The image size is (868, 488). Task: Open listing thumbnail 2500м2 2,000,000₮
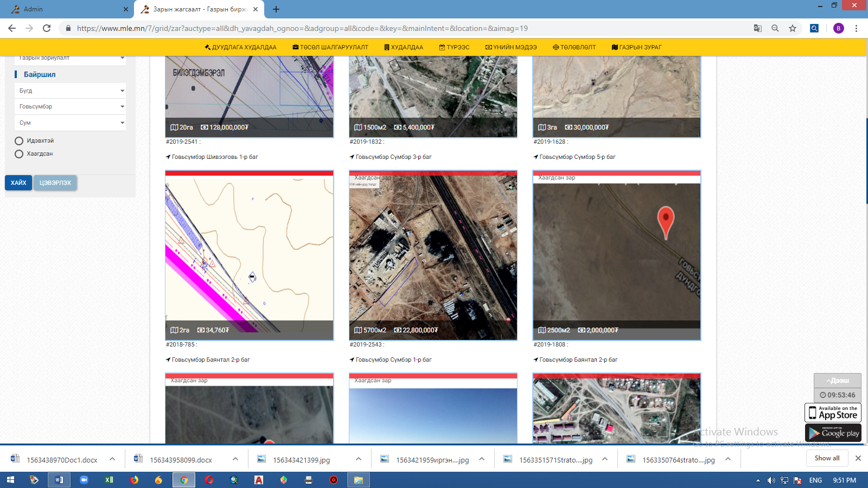pyautogui.click(x=617, y=255)
